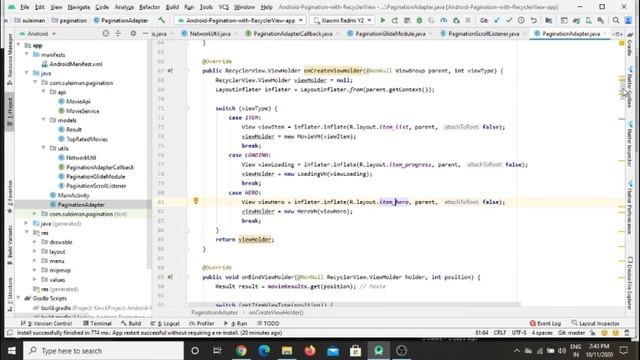Collapse the api package node
Viewport: 640px width, 360px height.
(44, 92)
